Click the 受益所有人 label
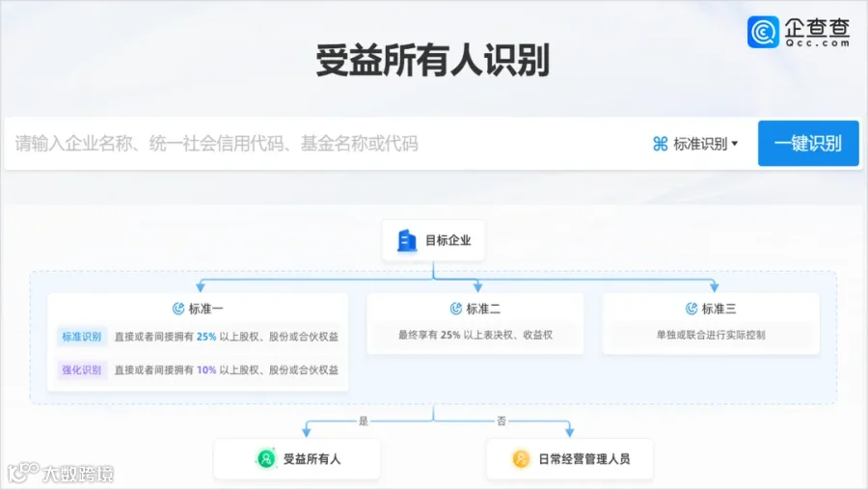The image size is (868, 490). [x=312, y=459]
